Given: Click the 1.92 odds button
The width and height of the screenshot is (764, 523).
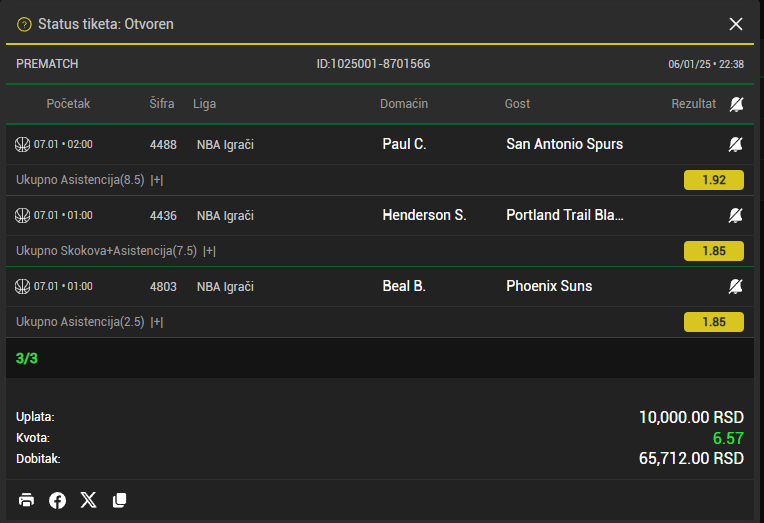Looking at the screenshot, I should 714,180.
